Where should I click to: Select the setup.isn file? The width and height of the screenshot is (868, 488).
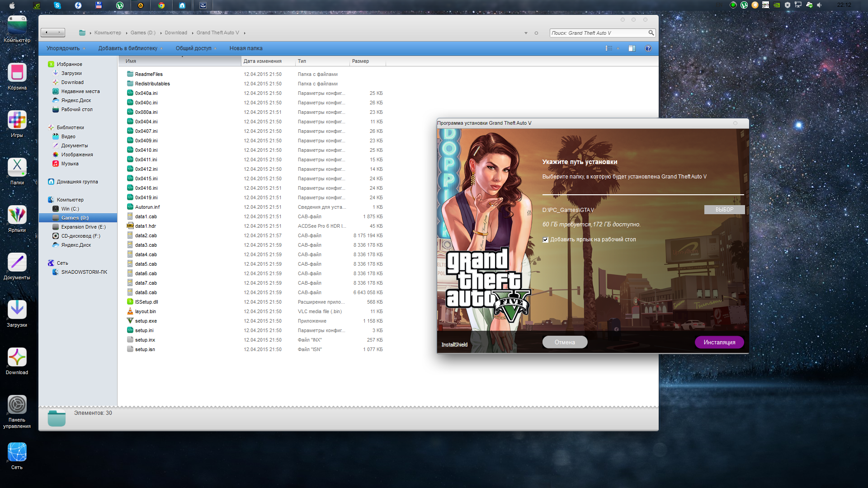pyautogui.click(x=145, y=349)
